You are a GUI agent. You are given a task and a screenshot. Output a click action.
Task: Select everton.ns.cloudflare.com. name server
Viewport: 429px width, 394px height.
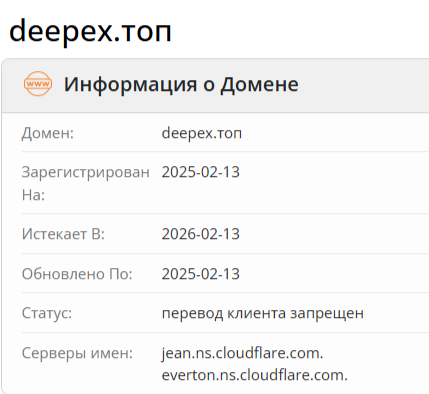click(x=255, y=375)
